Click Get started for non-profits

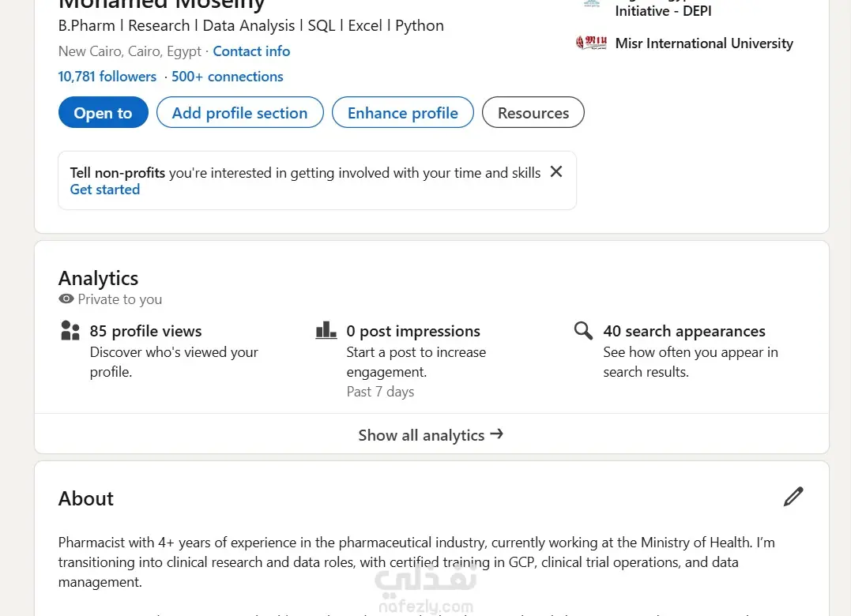click(x=104, y=189)
